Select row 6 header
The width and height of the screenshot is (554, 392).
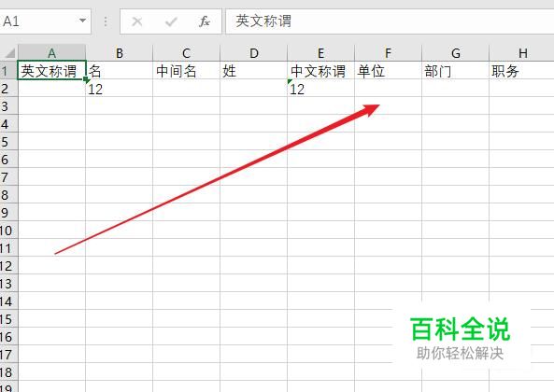pos(8,159)
